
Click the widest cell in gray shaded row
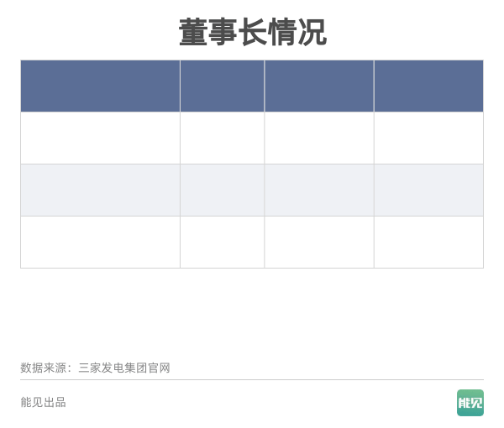tap(100, 190)
